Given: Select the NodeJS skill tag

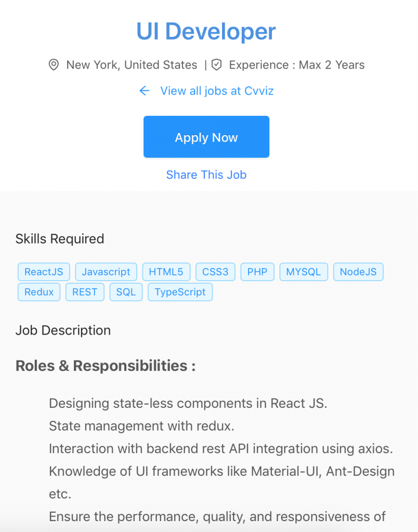Looking at the screenshot, I should tap(358, 272).
